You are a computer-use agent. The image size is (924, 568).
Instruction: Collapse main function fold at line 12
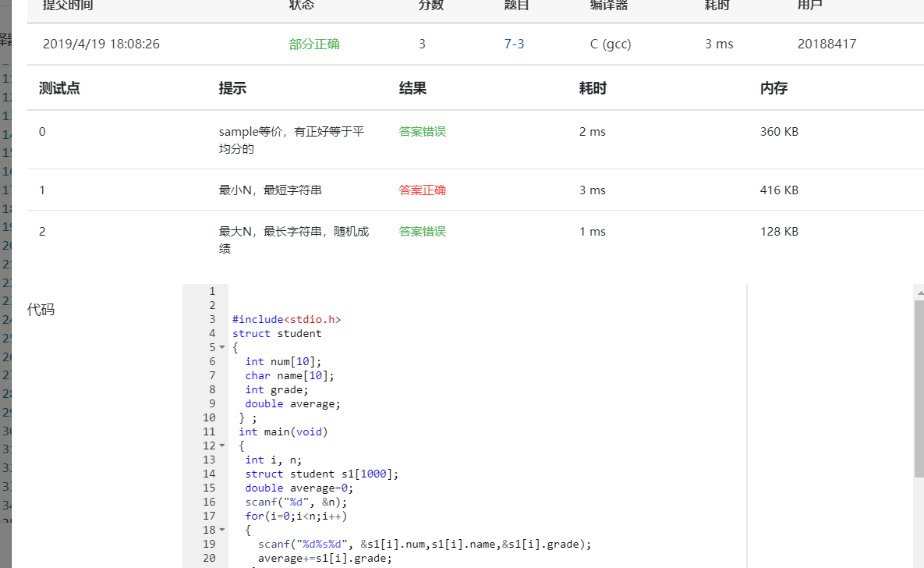tap(222, 446)
